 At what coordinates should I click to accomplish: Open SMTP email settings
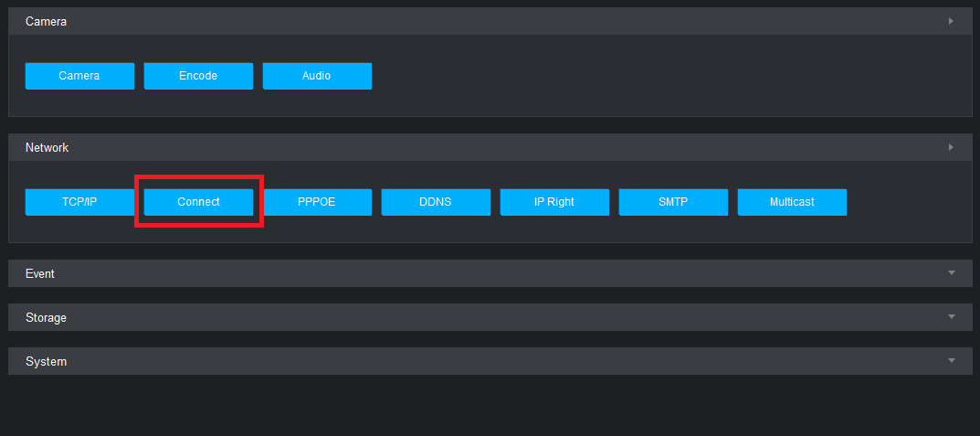tap(673, 202)
